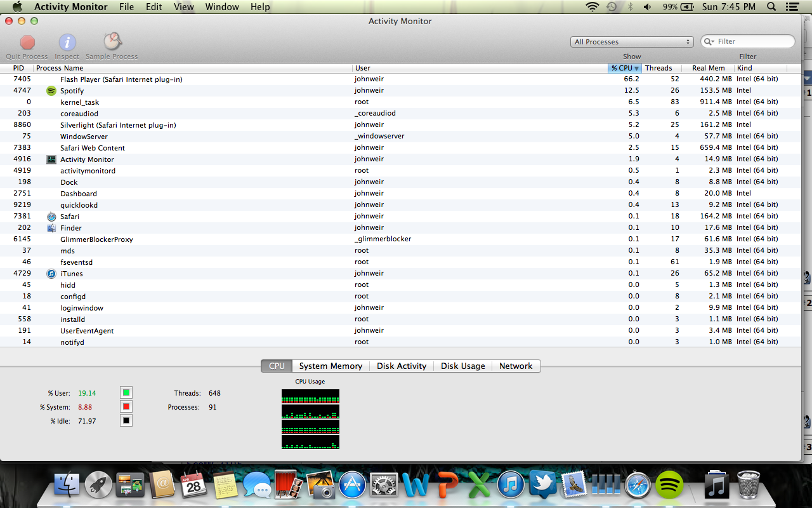Open the Window menu
This screenshot has height=508, width=812.
tap(222, 7)
